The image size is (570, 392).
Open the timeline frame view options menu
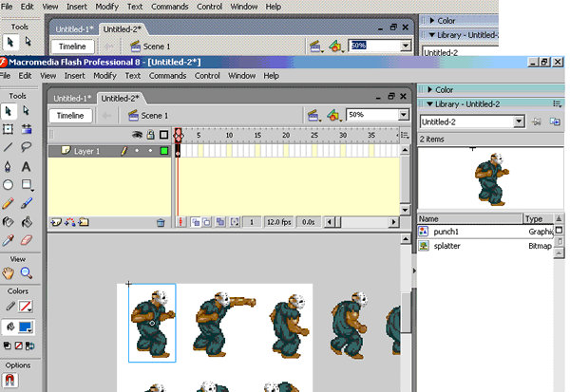(x=405, y=135)
